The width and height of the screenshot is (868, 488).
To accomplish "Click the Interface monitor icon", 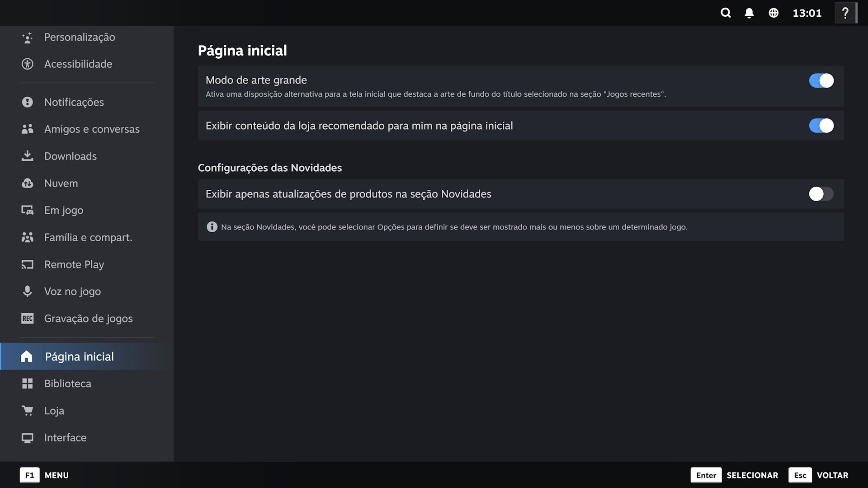I will (27, 438).
